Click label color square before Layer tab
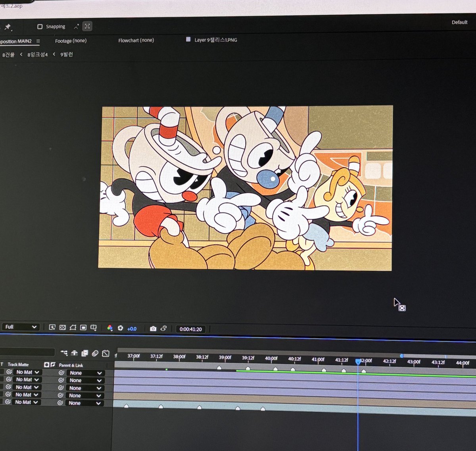Viewport: 476px width, 451px height. coord(188,39)
